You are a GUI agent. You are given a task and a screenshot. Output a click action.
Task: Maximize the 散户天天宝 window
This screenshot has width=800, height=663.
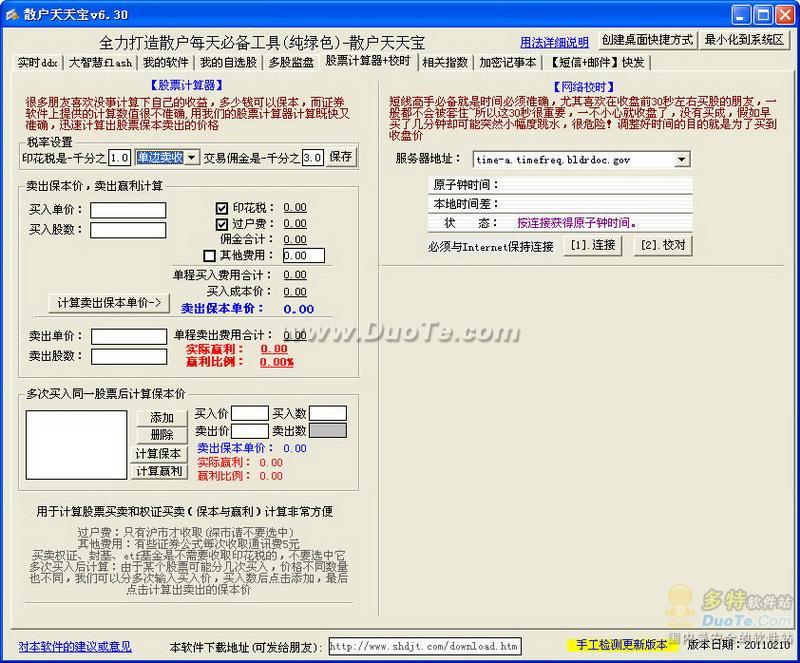pos(763,15)
